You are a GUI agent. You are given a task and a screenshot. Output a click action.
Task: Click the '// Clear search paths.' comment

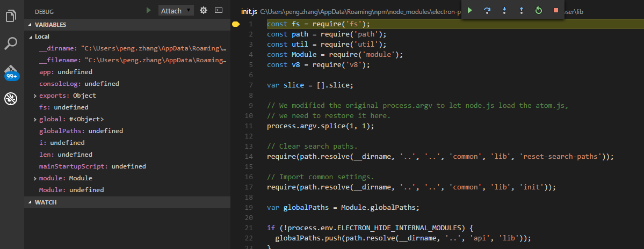pos(312,147)
